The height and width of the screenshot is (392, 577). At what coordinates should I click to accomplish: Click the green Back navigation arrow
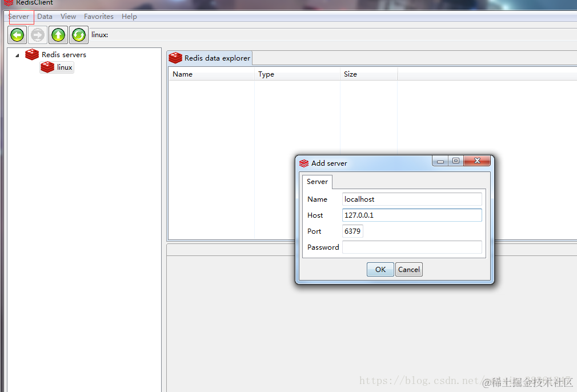[x=17, y=35]
